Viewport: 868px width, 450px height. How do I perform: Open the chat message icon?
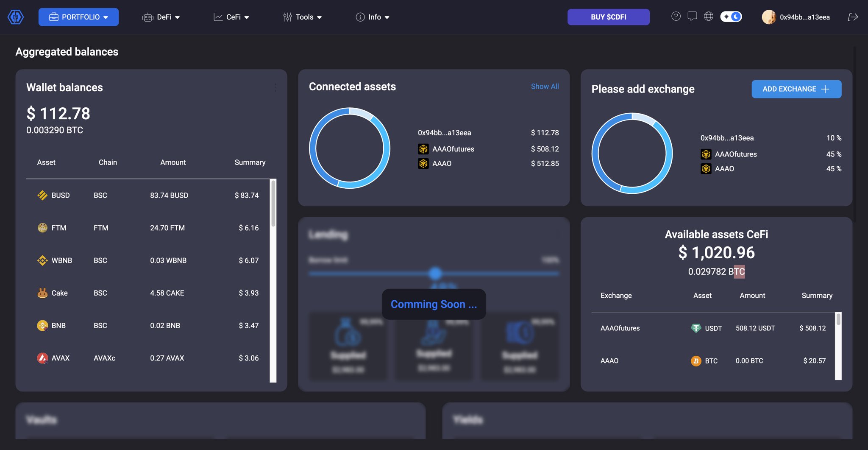pyautogui.click(x=692, y=17)
